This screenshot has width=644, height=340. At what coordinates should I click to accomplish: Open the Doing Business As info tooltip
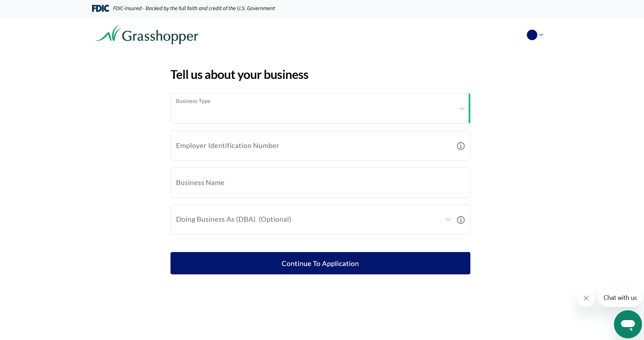click(x=461, y=220)
